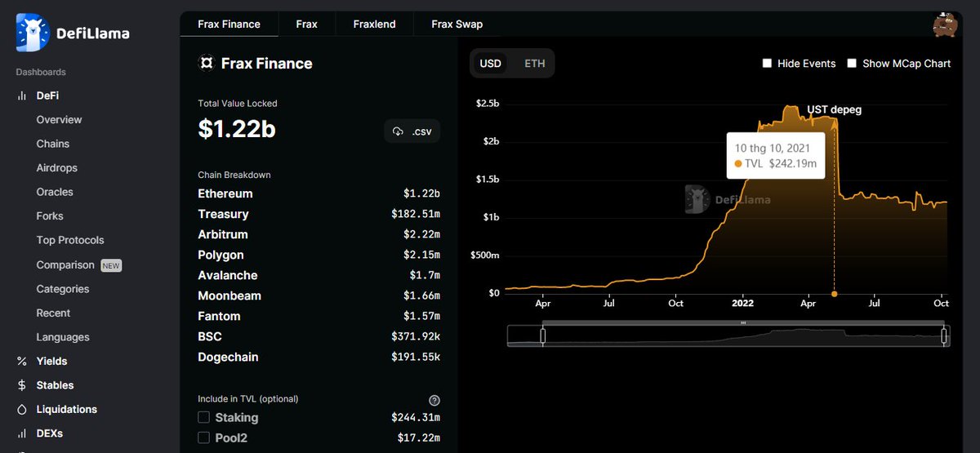The image size is (980, 453).
Task: Click the right handle of chart range slider
Action: coord(943,335)
